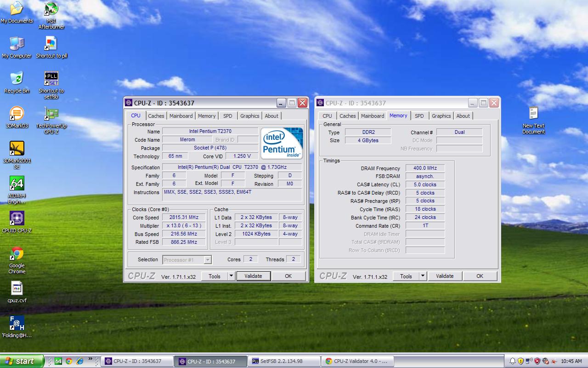Open Caches tab in right CPU-Z window
The height and width of the screenshot is (368, 588).
348,116
